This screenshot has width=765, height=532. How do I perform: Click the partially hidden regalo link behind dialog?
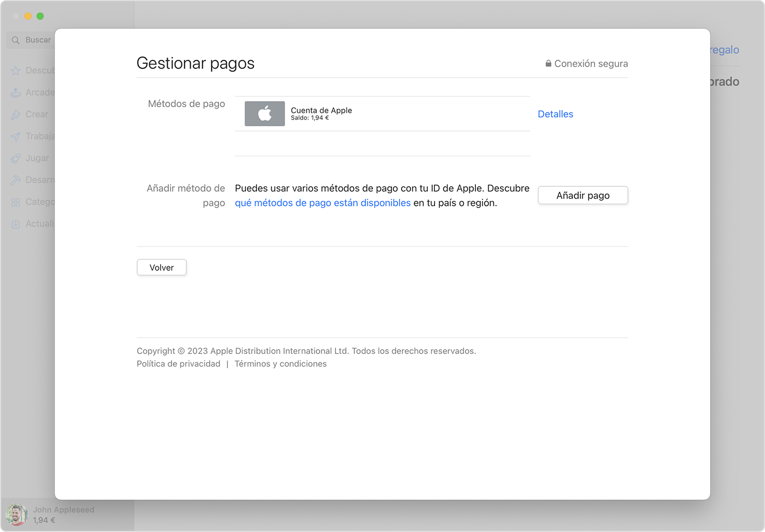725,50
